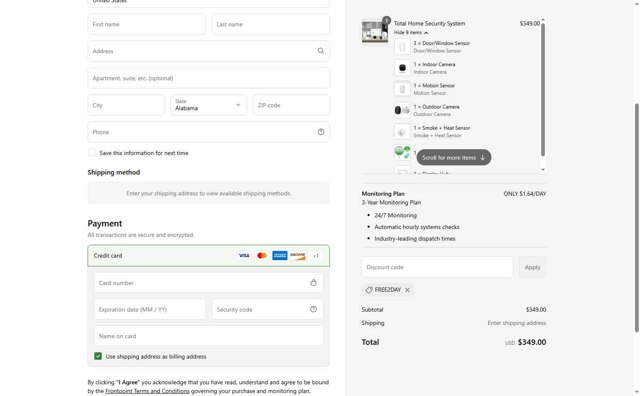This screenshot has width=640, height=396.
Task: Select the Credit card payment option
Action: [208, 256]
